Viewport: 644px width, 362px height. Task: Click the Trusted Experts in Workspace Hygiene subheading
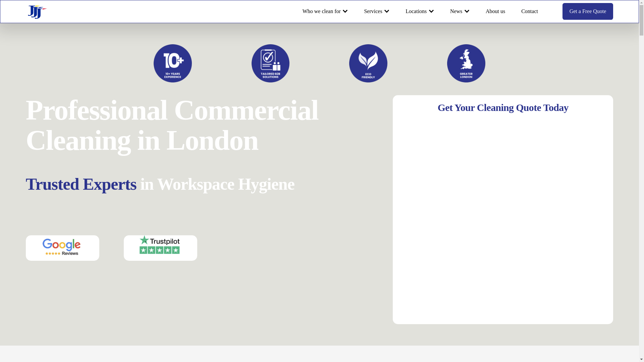(x=160, y=184)
